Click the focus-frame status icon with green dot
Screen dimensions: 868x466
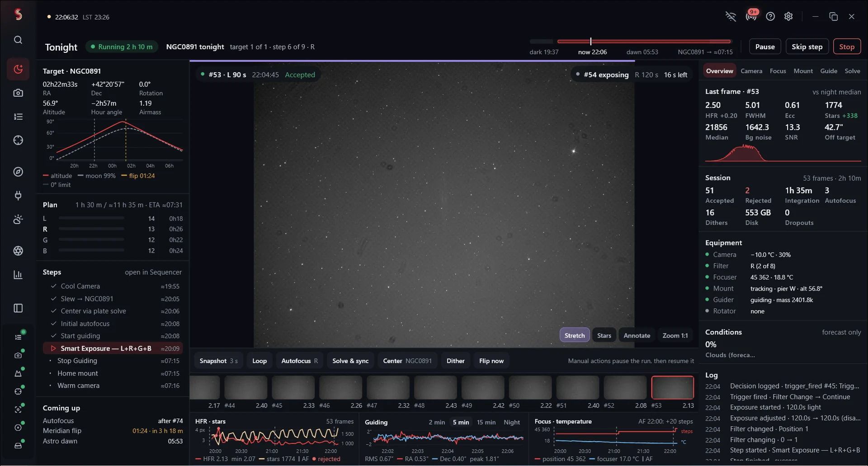(x=18, y=410)
